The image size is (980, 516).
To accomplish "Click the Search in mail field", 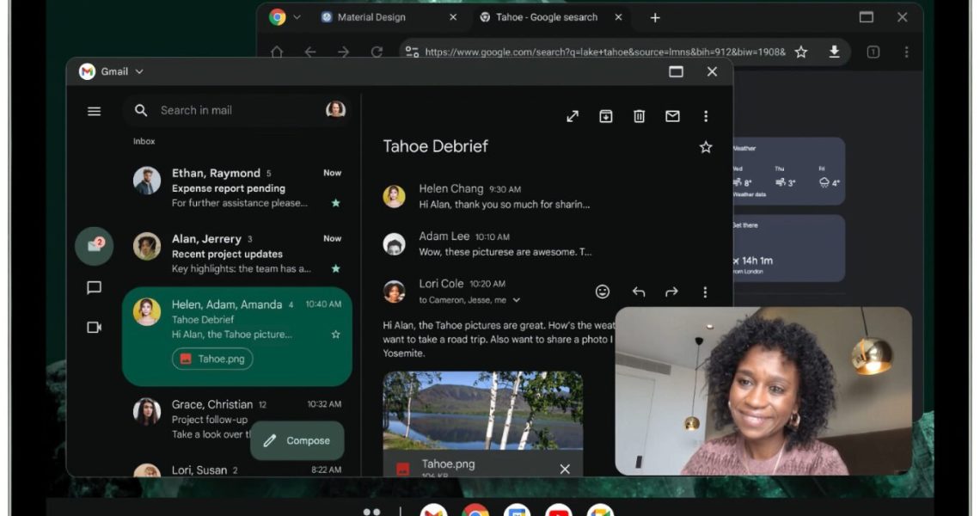I will pyautogui.click(x=232, y=110).
